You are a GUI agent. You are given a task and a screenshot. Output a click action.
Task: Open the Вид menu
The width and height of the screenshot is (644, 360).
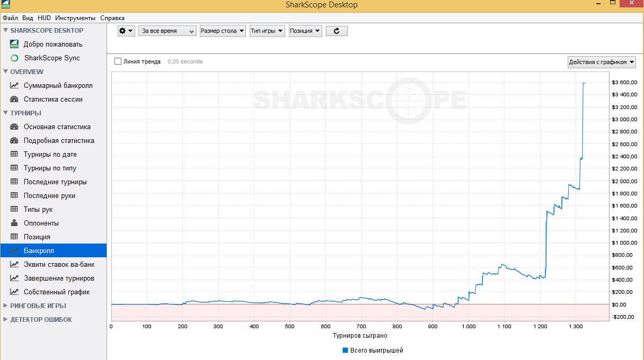[x=28, y=17]
